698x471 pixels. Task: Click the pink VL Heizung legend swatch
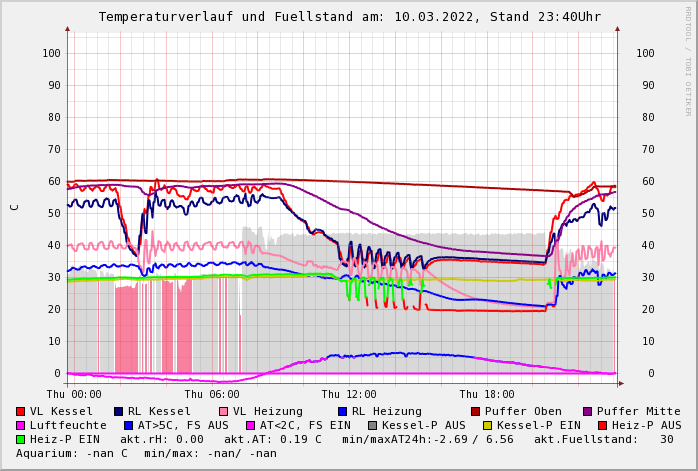[223, 411]
